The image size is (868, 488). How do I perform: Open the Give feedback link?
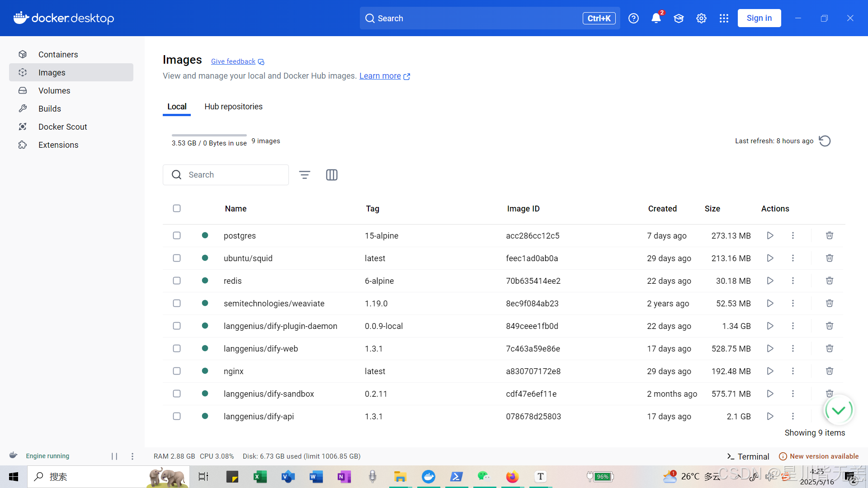[x=233, y=61]
